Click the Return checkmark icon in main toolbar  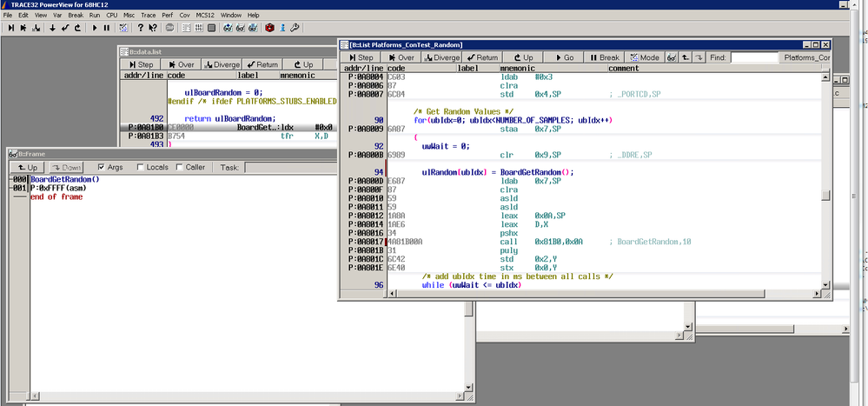(65, 28)
